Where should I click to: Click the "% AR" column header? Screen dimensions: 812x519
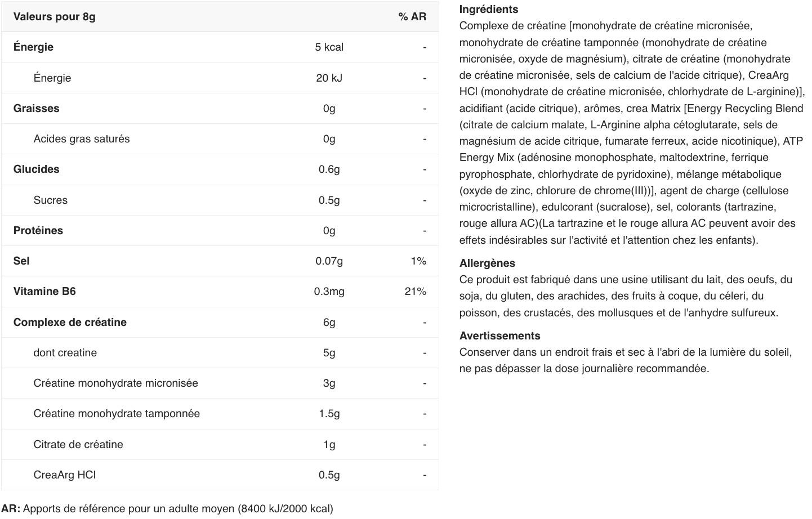tap(412, 17)
